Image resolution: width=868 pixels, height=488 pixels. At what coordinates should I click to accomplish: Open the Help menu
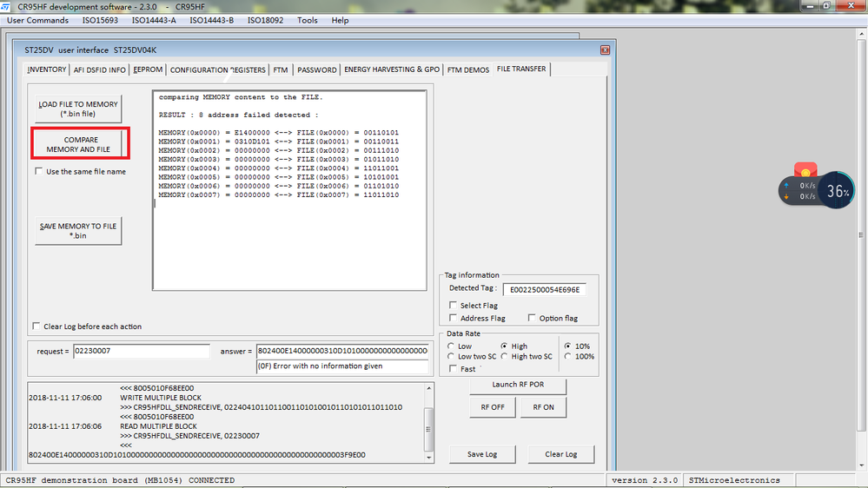[340, 20]
